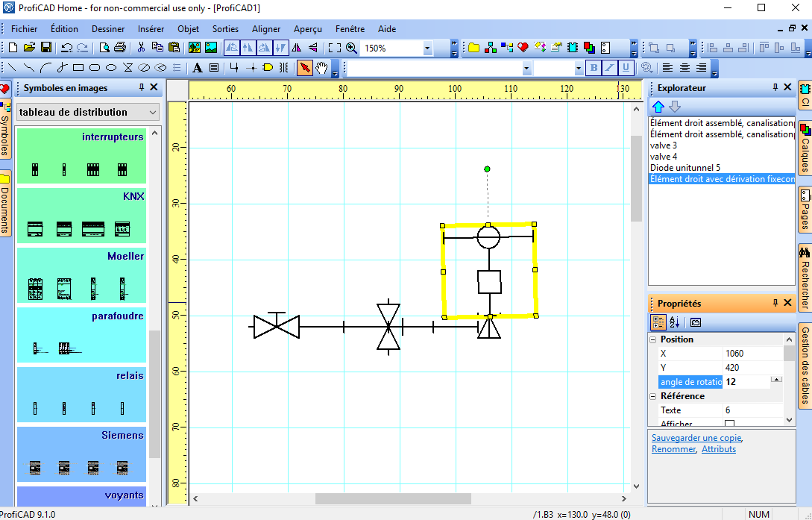Choose the ellipse shape tool

click(x=111, y=68)
